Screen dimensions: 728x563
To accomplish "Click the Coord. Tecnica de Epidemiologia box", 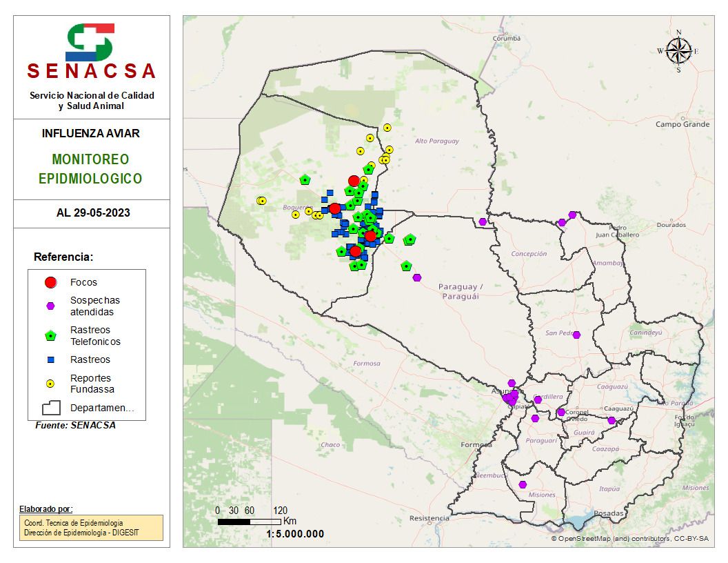I will (x=91, y=528).
